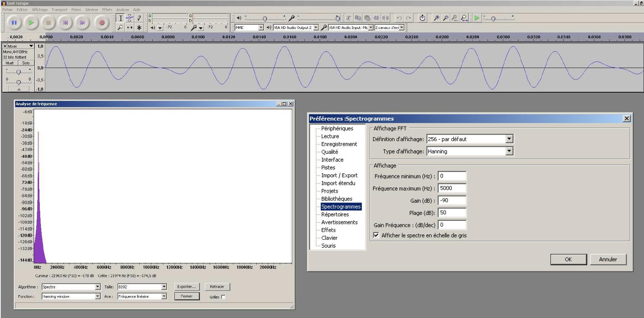Toggle the Muet button on the track
The image size is (644, 318).
[x=10, y=63]
